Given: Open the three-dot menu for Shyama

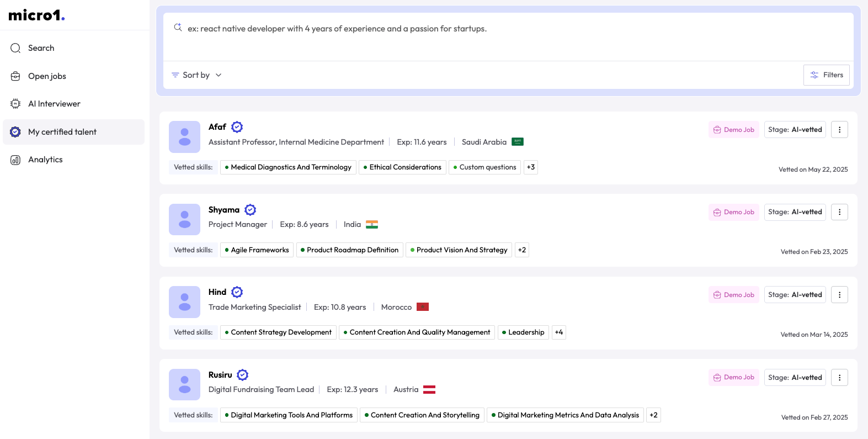Looking at the screenshot, I should tap(839, 212).
